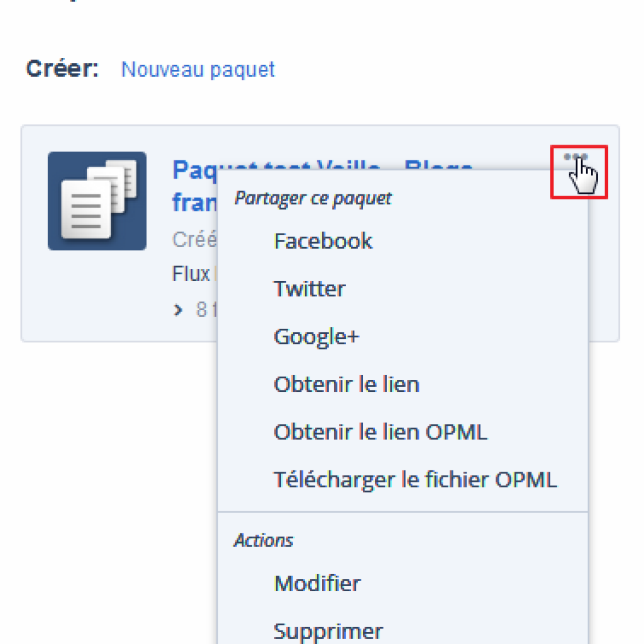This screenshot has height=644, width=644.
Task: Open the three-dots bundle options menu
Action: (x=576, y=157)
